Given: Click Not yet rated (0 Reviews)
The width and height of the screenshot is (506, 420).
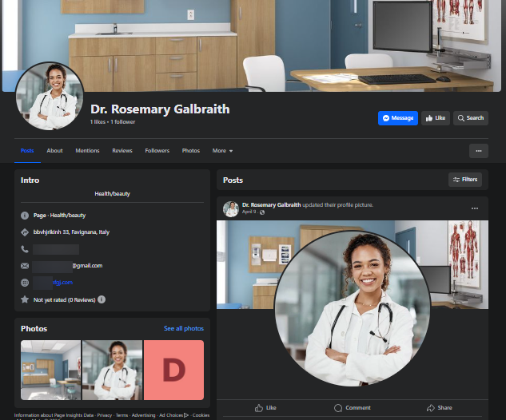Looking at the screenshot, I should point(64,299).
